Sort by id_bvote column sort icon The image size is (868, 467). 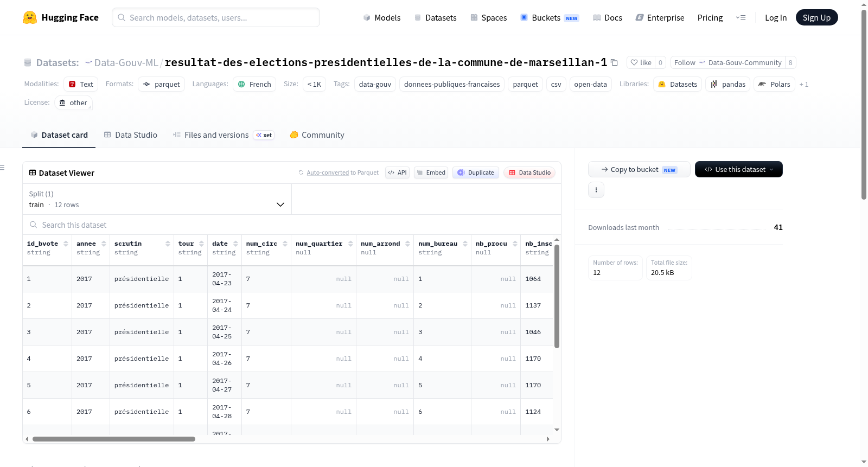click(x=66, y=244)
